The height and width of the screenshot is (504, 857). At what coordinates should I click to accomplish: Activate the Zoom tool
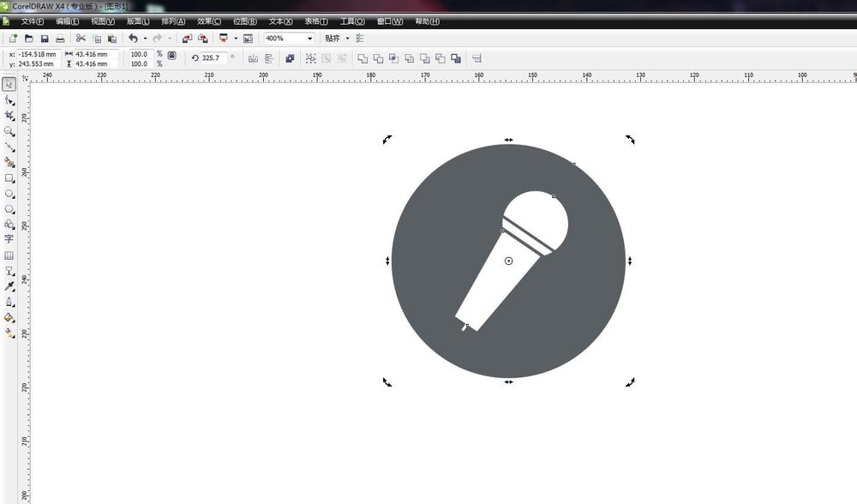tap(9, 131)
